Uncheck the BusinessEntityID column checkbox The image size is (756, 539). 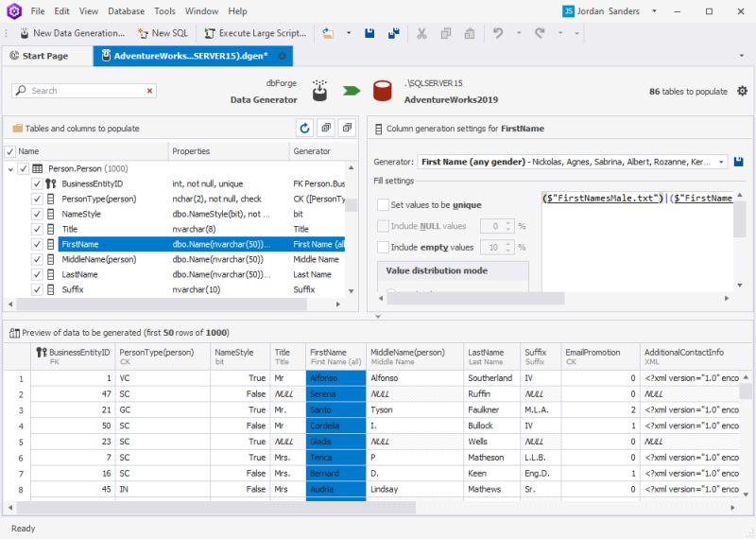[37, 183]
